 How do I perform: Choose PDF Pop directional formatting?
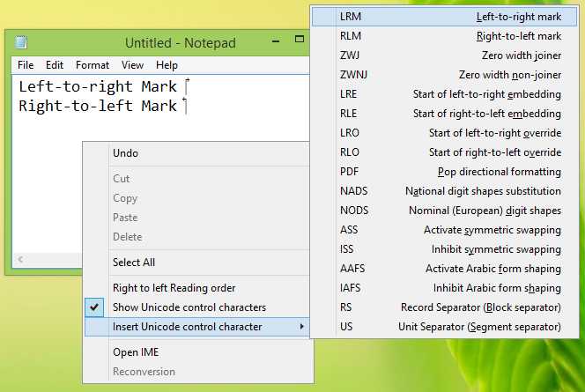[449, 172]
